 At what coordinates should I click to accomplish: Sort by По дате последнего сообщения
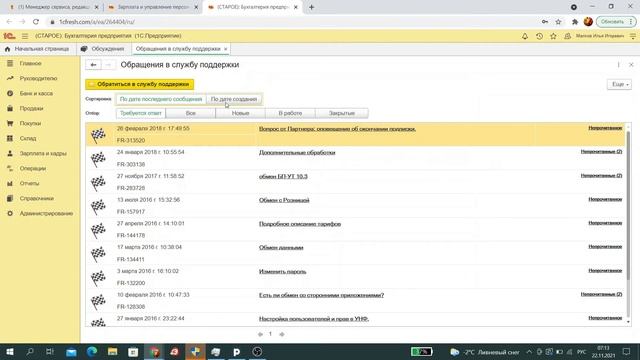point(161,99)
